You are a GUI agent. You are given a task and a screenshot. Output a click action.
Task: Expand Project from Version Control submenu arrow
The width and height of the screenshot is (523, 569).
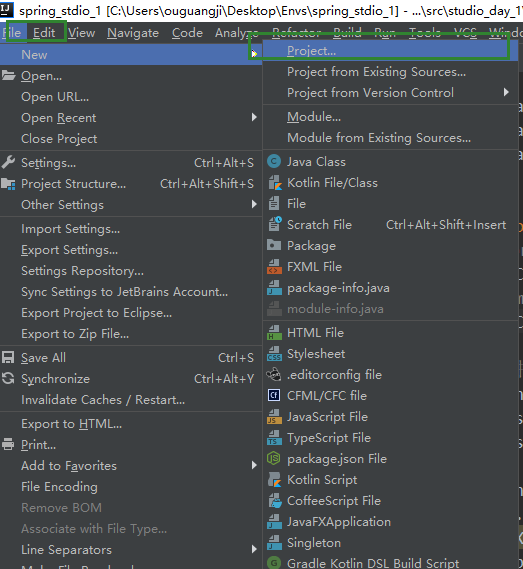tap(506, 92)
